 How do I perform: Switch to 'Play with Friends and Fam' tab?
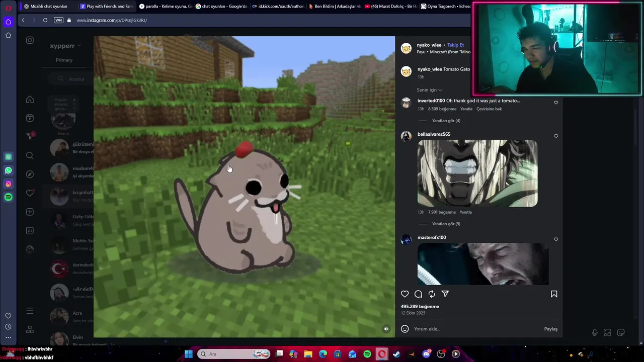tap(106, 7)
